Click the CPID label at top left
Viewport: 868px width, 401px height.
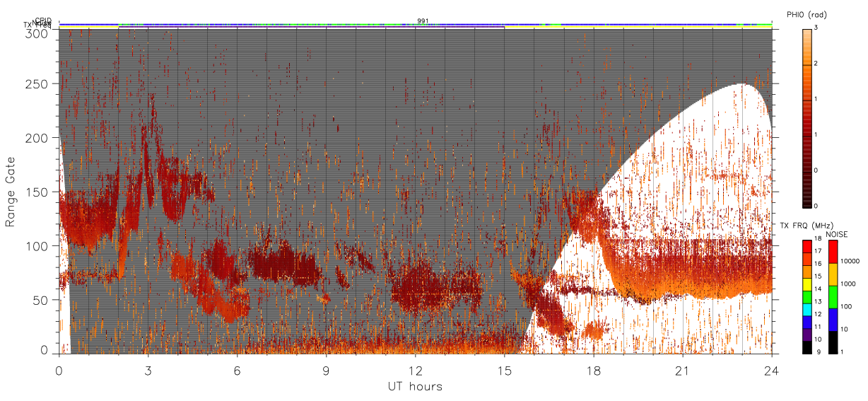(x=43, y=21)
